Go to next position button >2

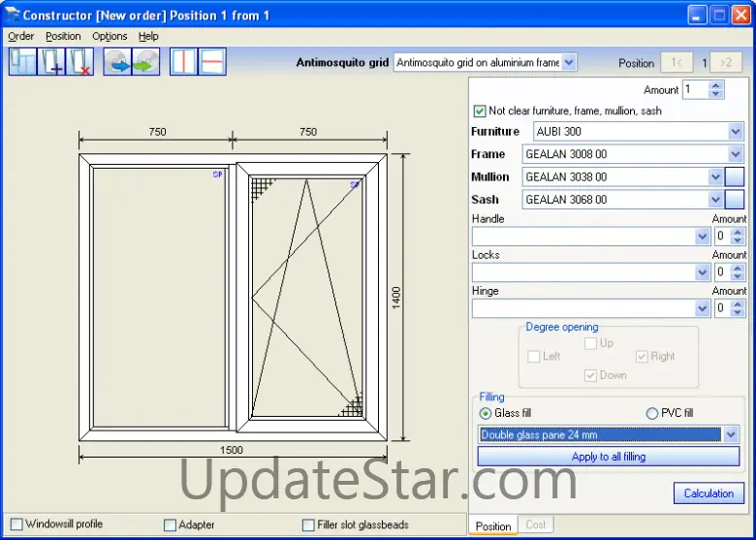point(726,63)
